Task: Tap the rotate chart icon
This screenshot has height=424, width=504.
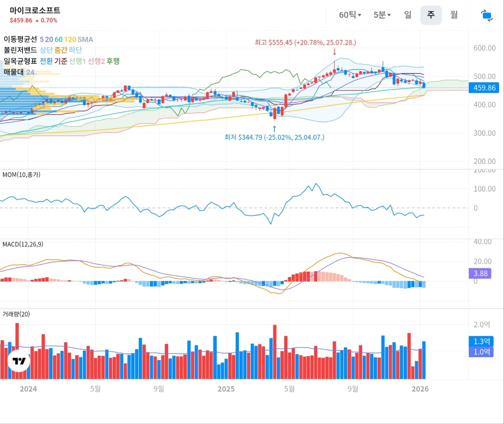Action: 486,15
